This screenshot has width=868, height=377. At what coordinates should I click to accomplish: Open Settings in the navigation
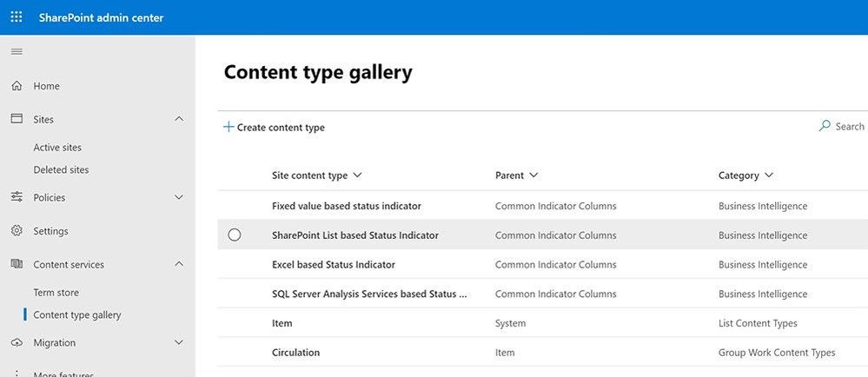coord(51,231)
